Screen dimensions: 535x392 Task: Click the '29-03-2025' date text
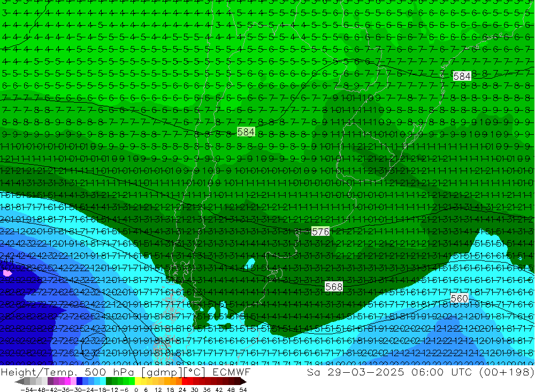[x=365, y=372]
